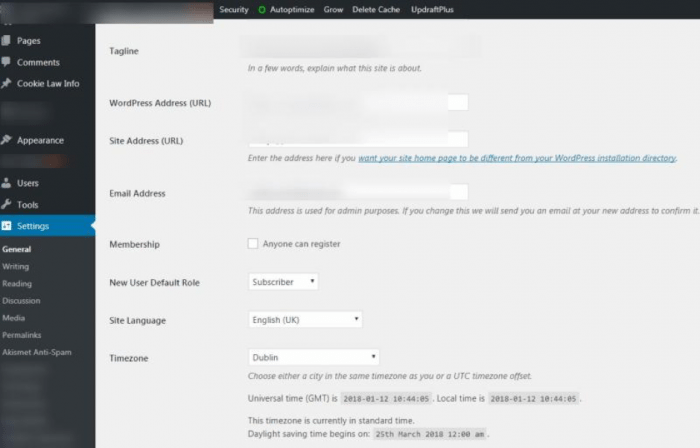Open the Users menu label

point(28,183)
